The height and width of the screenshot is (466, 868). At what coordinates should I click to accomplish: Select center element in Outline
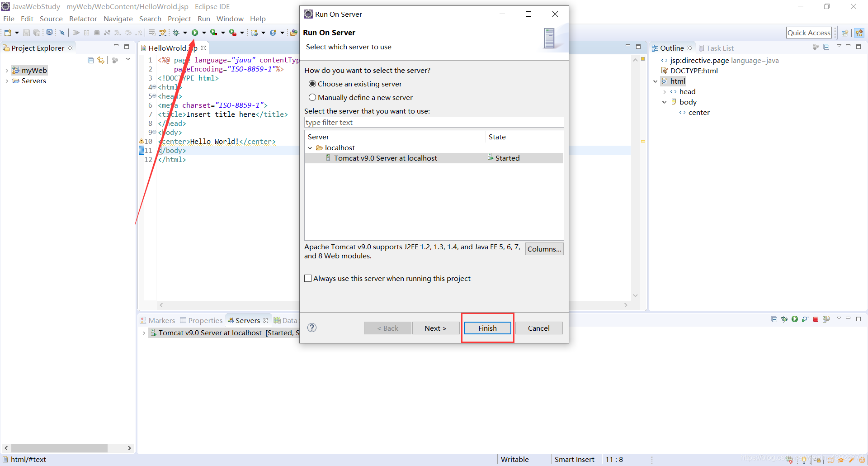[x=699, y=113]
